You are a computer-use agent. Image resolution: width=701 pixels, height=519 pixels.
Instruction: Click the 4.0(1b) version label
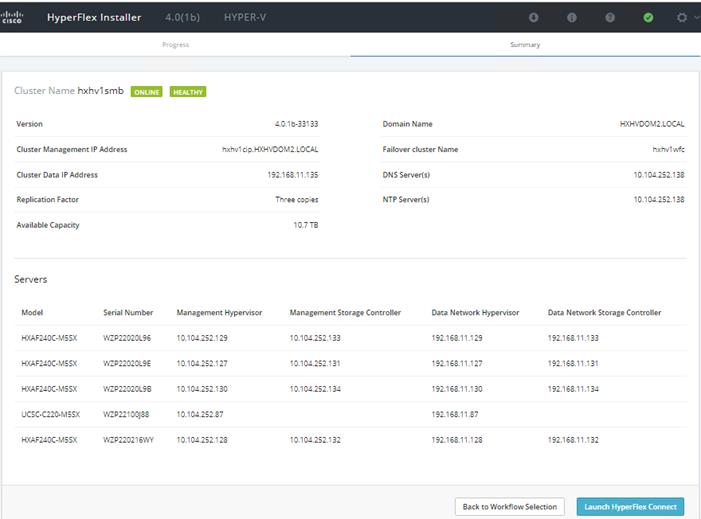(x=182, y=17)
